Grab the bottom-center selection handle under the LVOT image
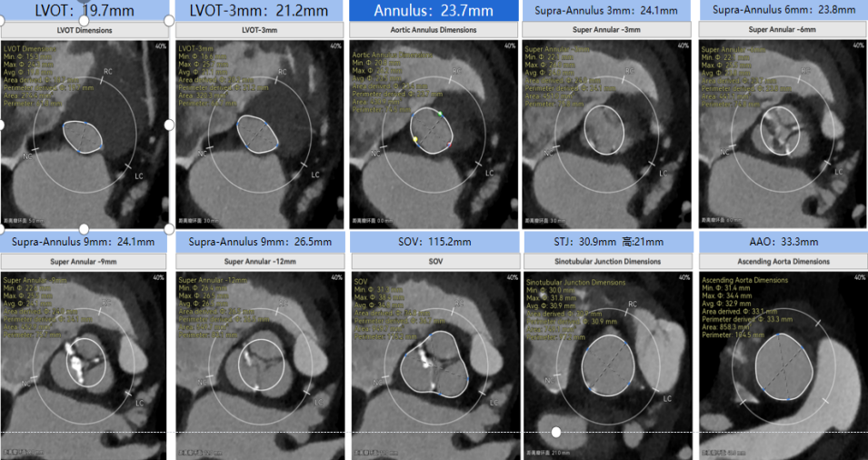The height and width of the screenshot is (460, 868). coord(85,229)
